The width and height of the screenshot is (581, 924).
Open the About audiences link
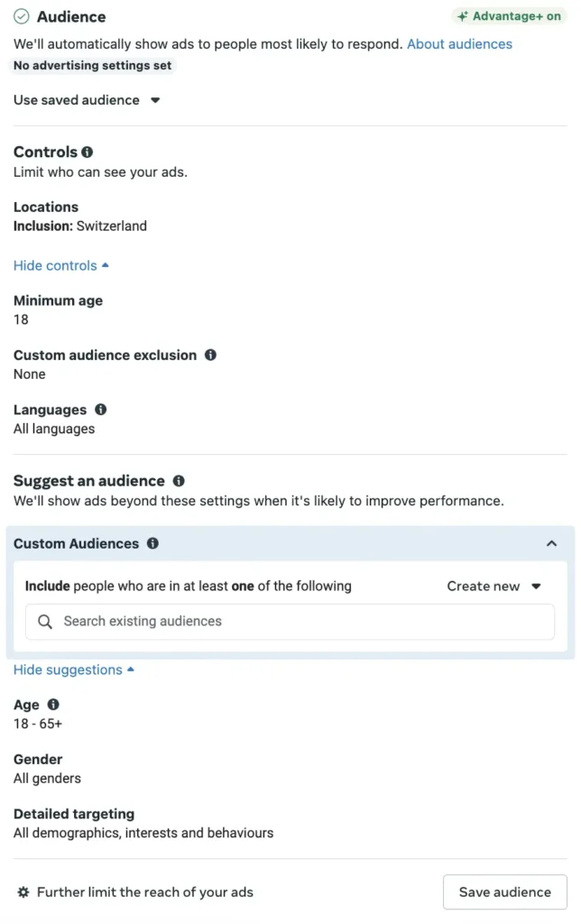coord(459,44)
